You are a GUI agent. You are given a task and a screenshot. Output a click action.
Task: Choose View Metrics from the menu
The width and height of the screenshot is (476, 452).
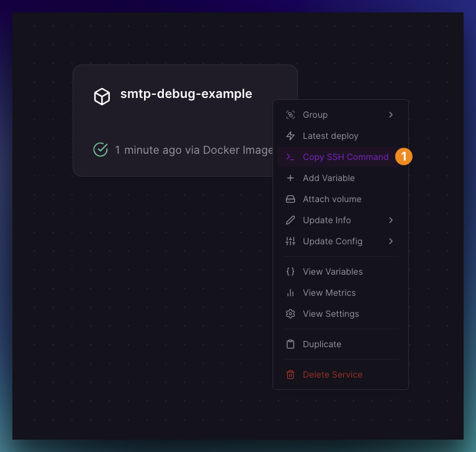pyautogui.click(x=341, y=293)
